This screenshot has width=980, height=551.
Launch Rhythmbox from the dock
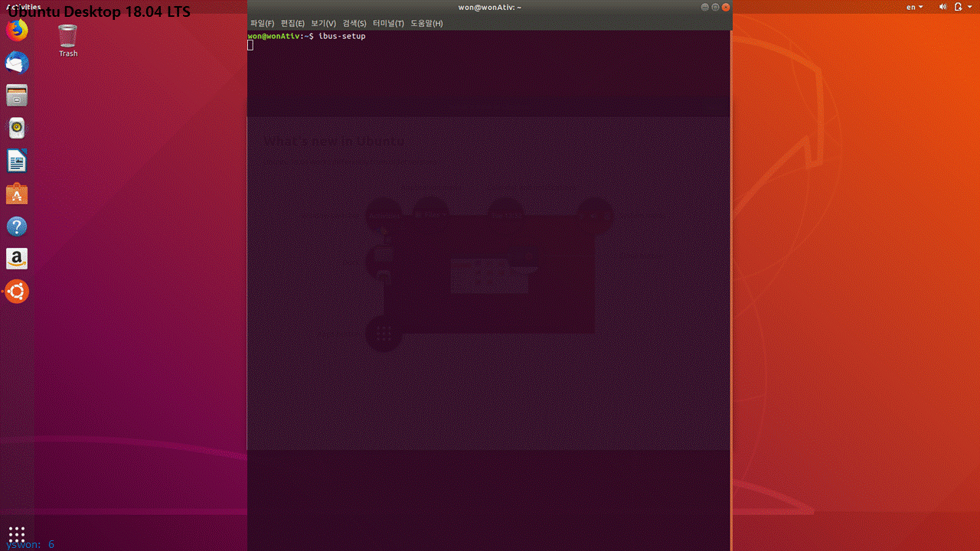point(17,128)
